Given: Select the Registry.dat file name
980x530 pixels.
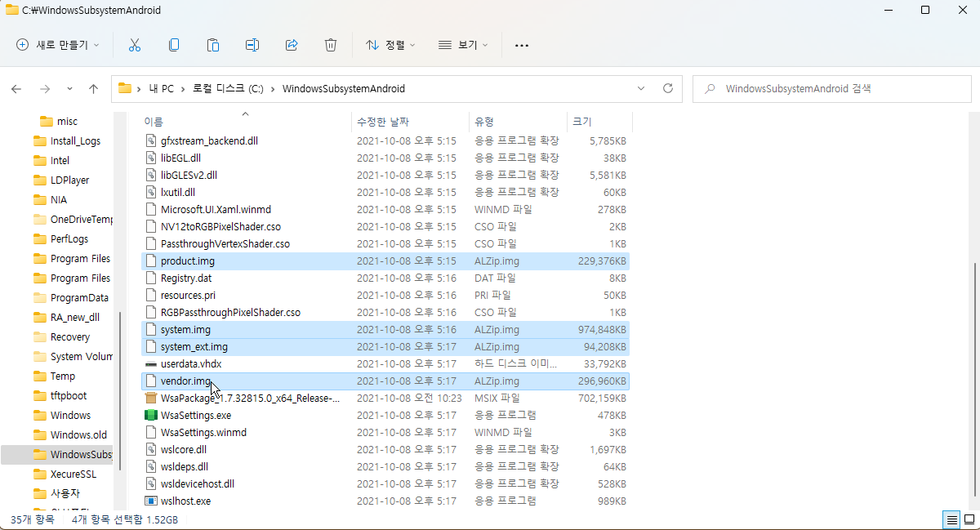Looking at the screenshot, I should 186,278.
